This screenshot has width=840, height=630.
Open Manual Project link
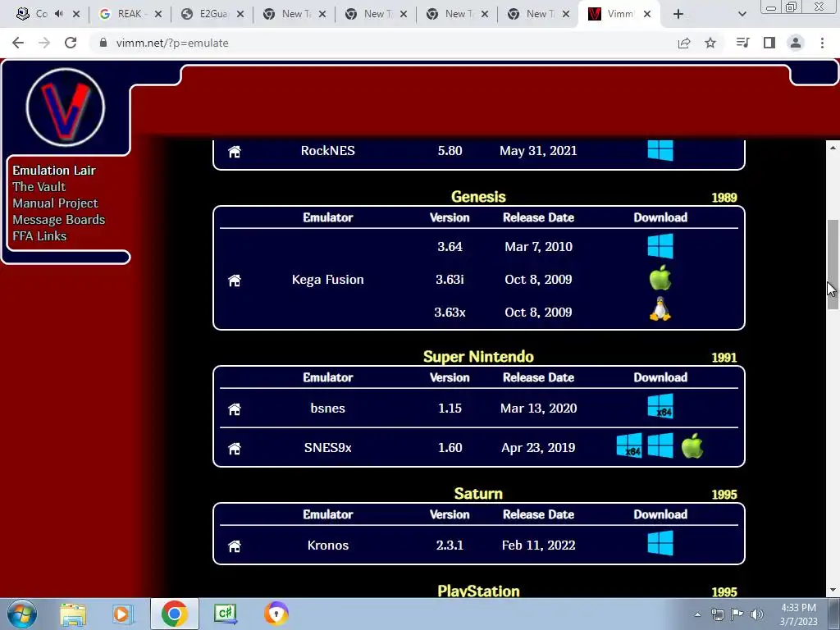[55, 203]
